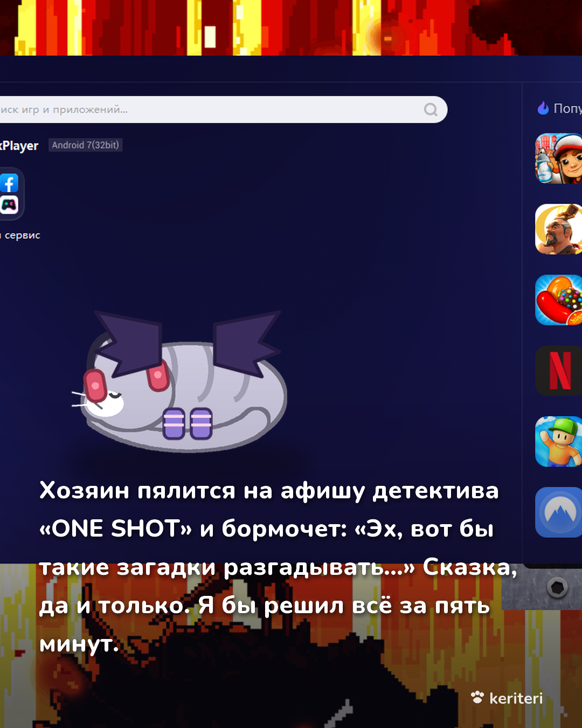Open the Rise of Kingdoms app icon

tap(558, 229)
